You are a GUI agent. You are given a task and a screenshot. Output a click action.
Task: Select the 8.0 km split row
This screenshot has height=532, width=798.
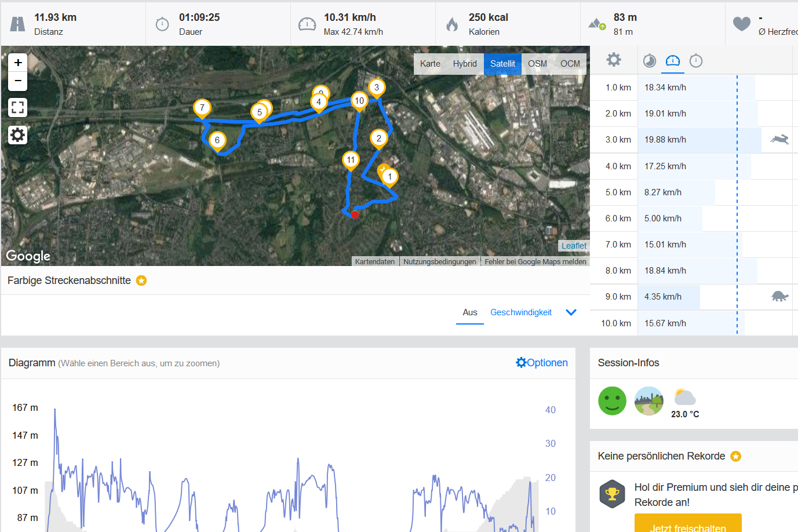click(x=694, y=271)
